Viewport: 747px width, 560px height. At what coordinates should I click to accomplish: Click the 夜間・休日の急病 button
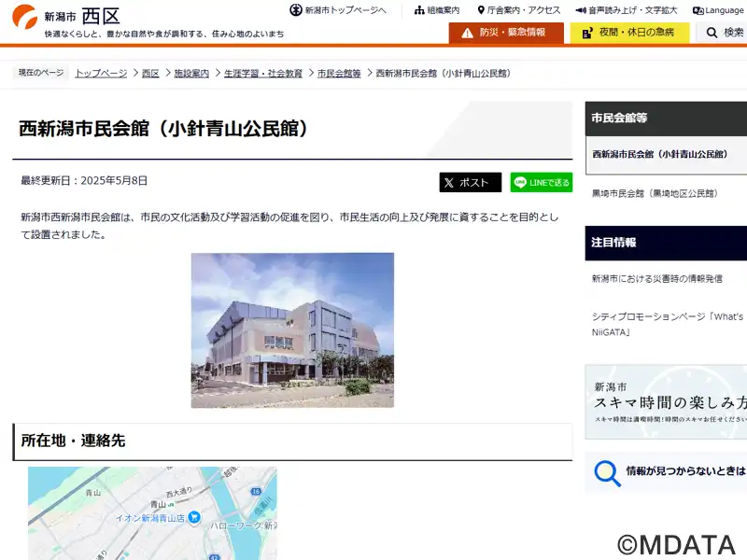(629, 33)
